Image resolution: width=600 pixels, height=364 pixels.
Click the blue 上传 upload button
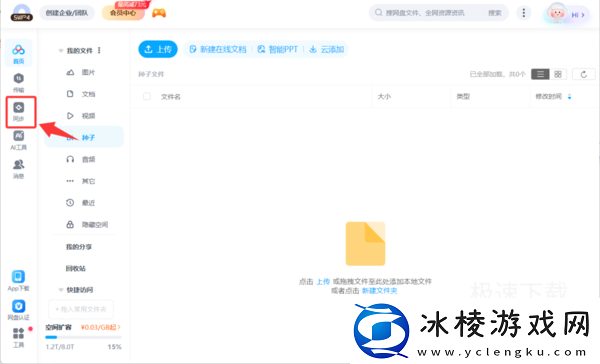[x=158, y=49]
